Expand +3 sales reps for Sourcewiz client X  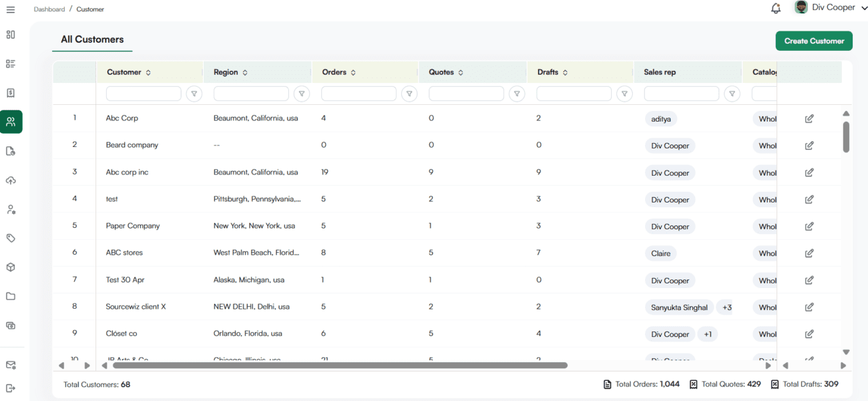coord(726,307)
